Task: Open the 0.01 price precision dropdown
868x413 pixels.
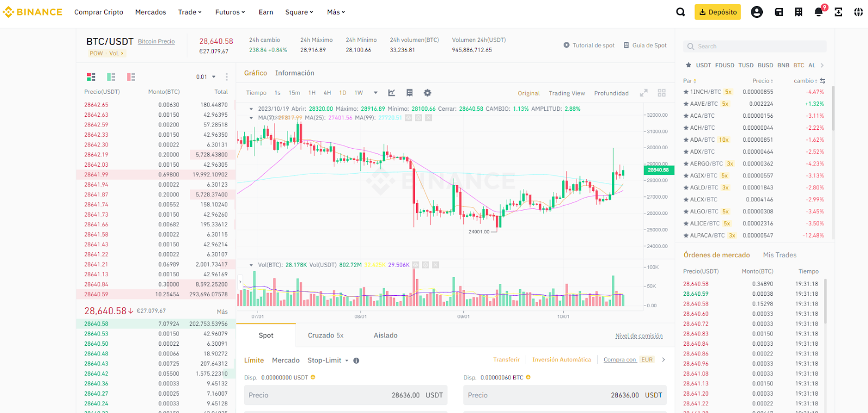Action: [206, 77]
